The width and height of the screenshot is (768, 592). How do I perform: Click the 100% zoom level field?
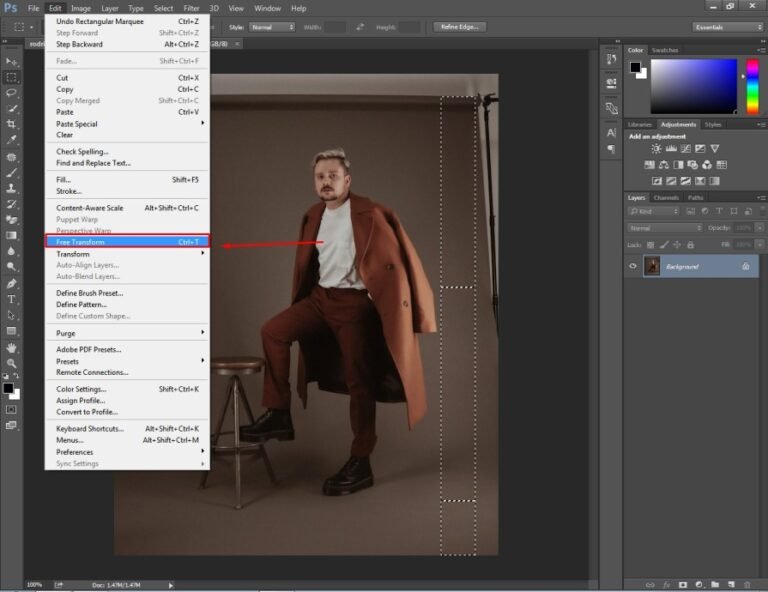[34, 585]
